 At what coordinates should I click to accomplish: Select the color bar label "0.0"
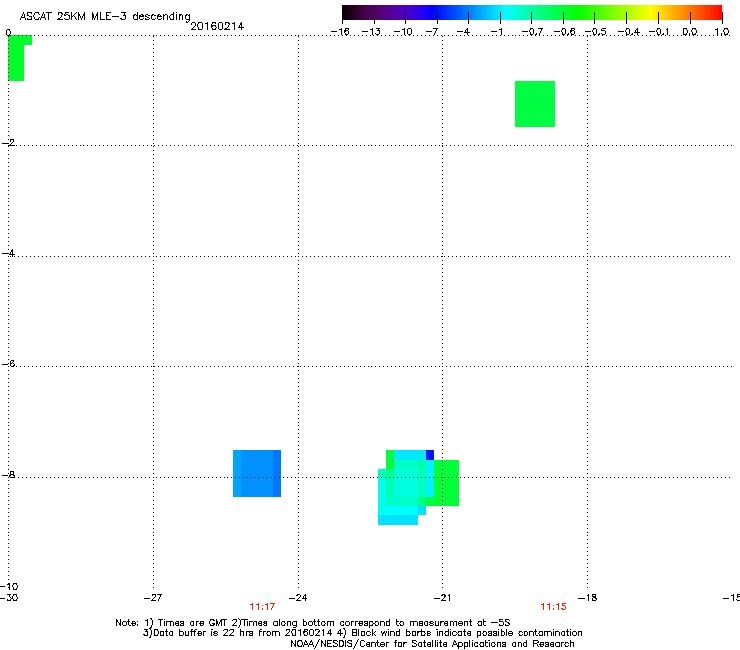click(690, 32)
